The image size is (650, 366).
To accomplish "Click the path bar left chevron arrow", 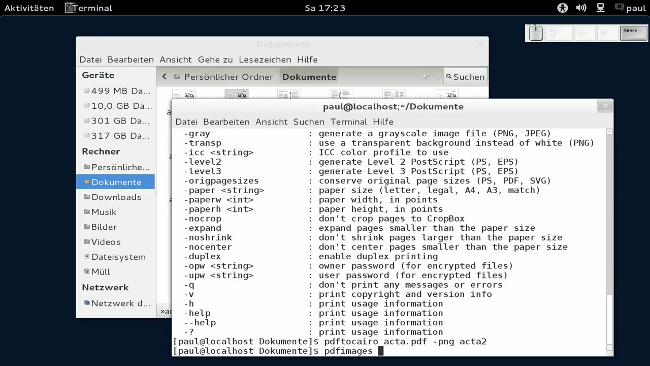I will coord(165,77).
